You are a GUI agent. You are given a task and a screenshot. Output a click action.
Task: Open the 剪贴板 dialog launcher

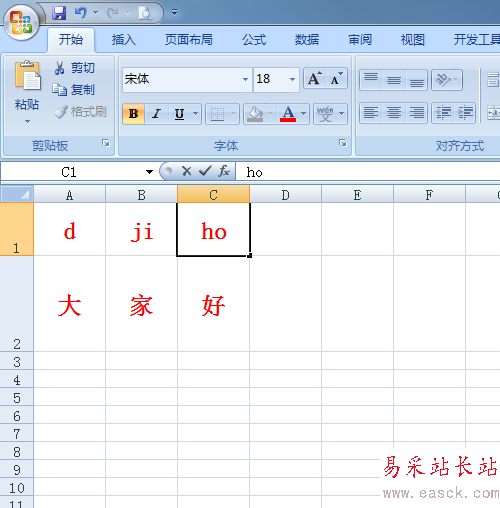[106, 143]
